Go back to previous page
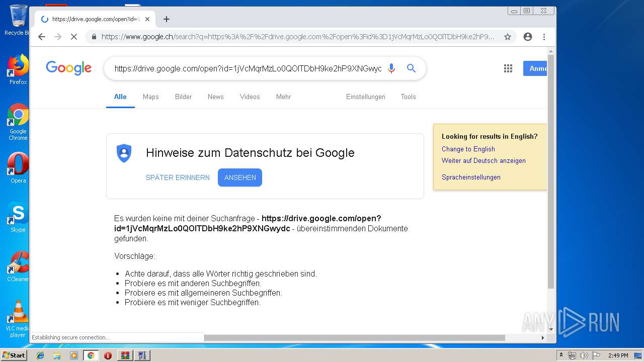 (x=42, y=37)
